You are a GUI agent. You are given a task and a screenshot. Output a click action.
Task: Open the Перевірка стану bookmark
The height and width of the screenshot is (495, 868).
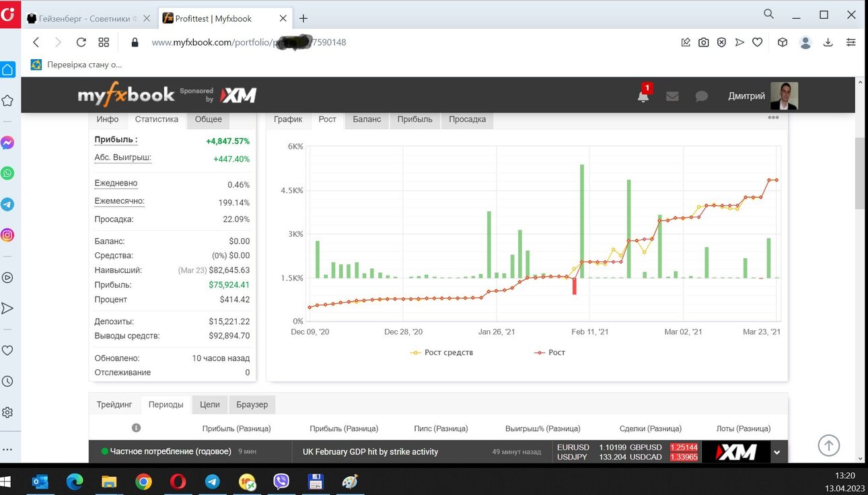[76, 65]
